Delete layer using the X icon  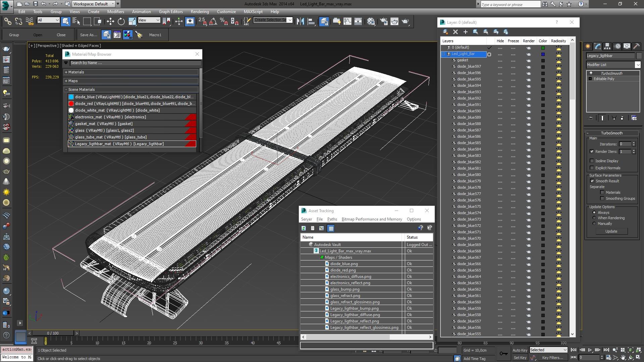455,32
